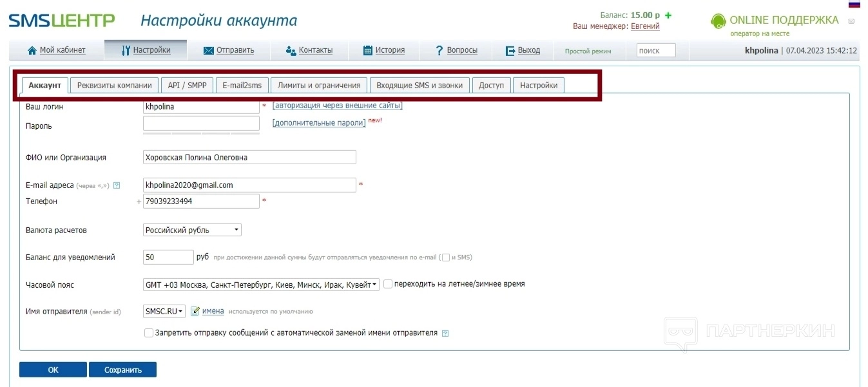The image size is (868, 387).
Task: Check Запретить отправку сообщений checkbox
Action: pyautogui.click(x=149, y=333)
